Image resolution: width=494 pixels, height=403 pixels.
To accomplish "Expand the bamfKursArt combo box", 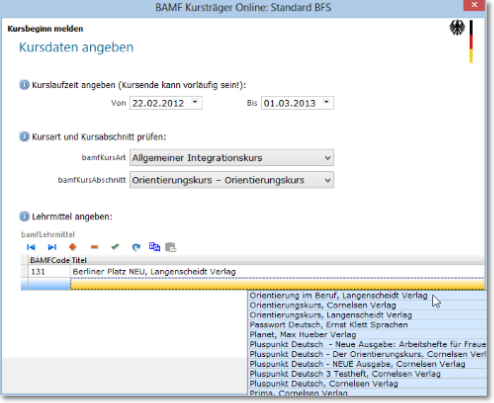I will (x=328, y=158).
